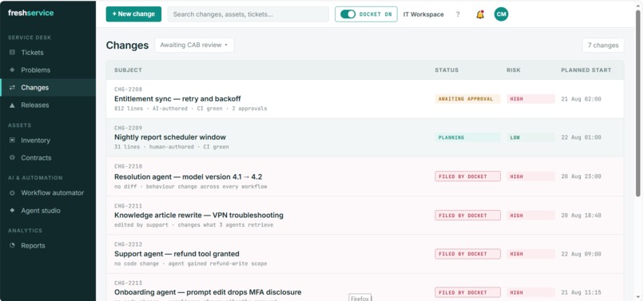
Task: Click planned start 21 Aug 02:00
Action: click(581, 99)
